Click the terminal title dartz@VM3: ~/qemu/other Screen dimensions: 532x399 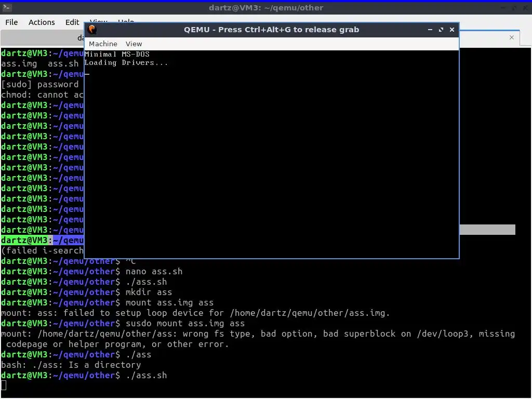tap(265, 7)
